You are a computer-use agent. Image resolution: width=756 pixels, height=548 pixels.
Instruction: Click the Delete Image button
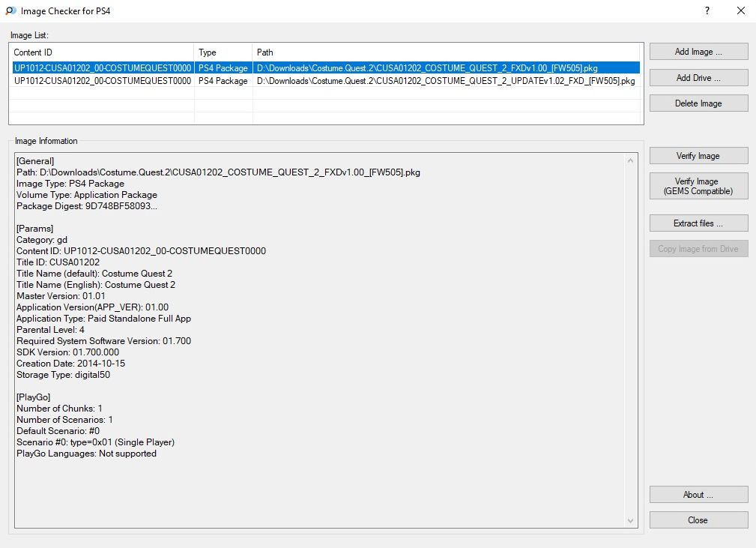(698, 103)
